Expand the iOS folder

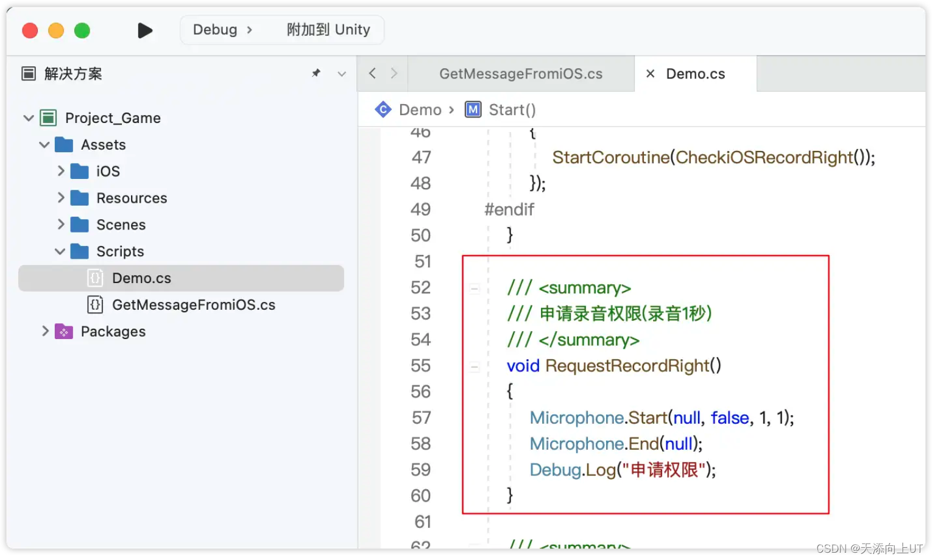61,170
